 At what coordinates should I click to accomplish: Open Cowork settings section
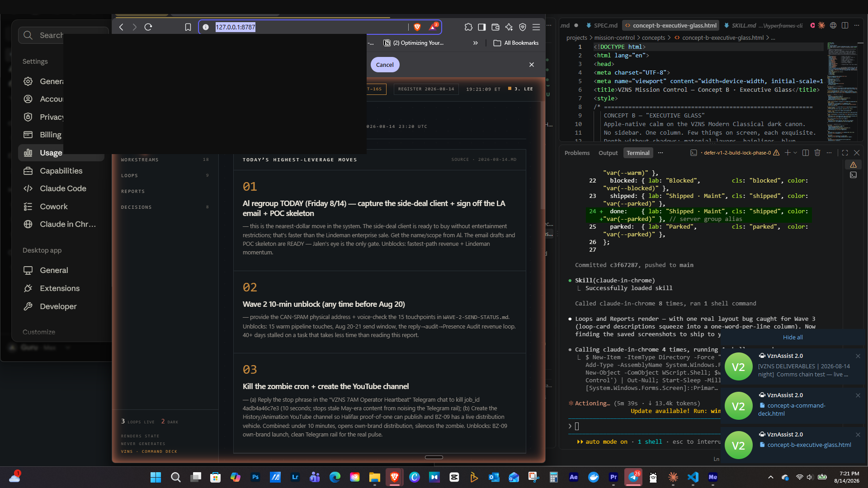[61, 206]
